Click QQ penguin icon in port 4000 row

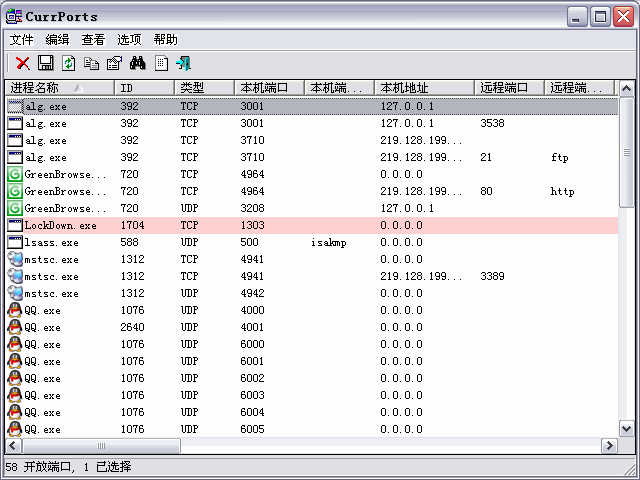pyautogui.click(x=15, y=311)
